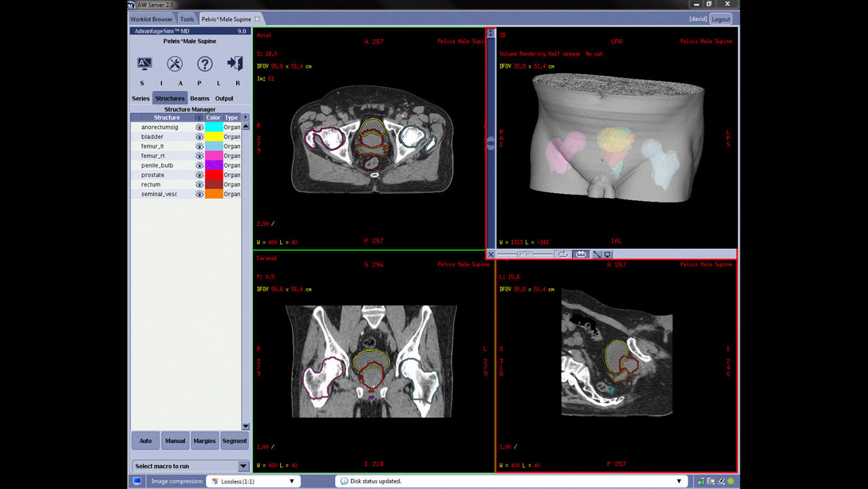Image resolution: width=868 pixels, height=489 pixels.
Task: Click the green status circle in bottom right
Action: point(731,481)
